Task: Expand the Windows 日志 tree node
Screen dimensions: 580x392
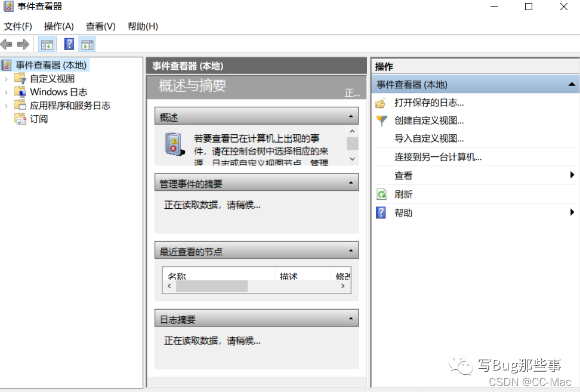Action: 7,92
